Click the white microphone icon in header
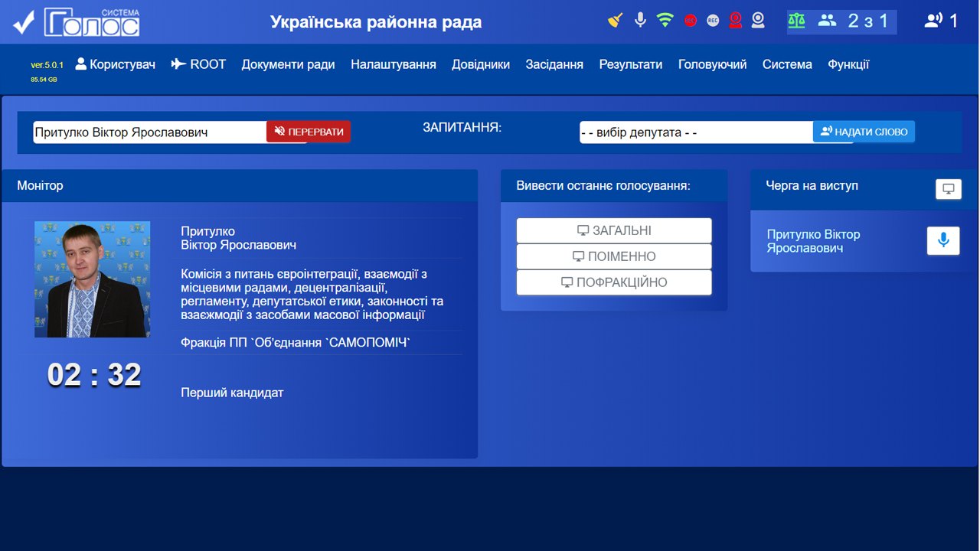This screenshot has height=551, width=980. (x=641, y=21)
